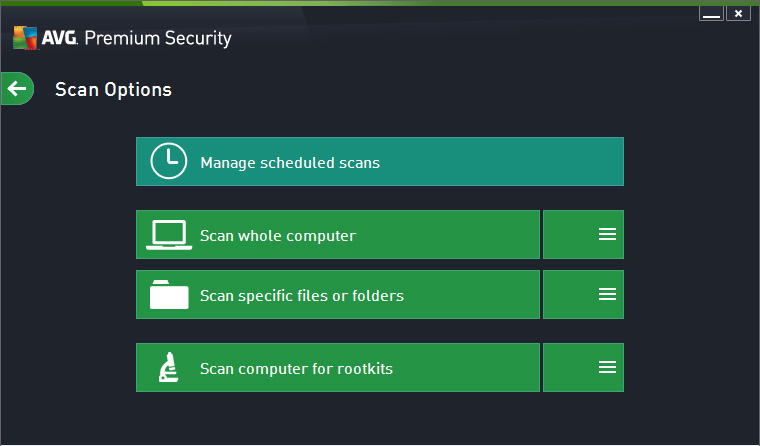The image size is (760, 446).
Task: Click the microscope icon for rootkit scan
Action: [x=169, y=367]
